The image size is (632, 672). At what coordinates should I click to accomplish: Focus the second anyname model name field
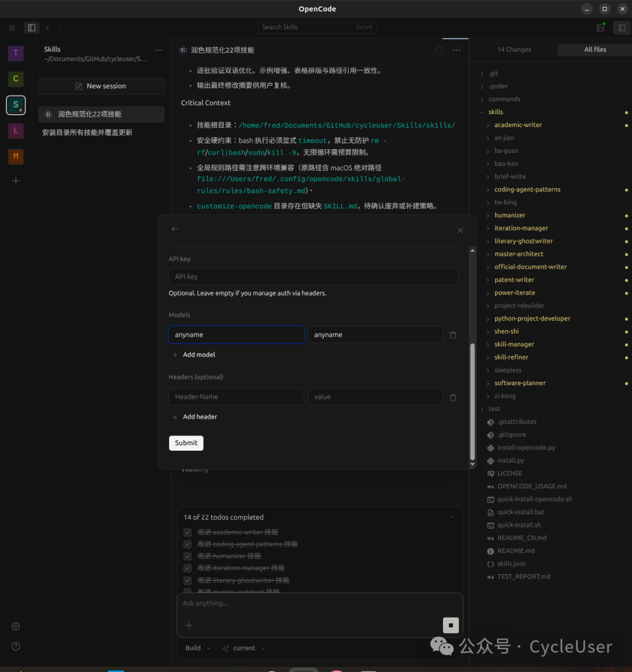[x=375, y=335]
